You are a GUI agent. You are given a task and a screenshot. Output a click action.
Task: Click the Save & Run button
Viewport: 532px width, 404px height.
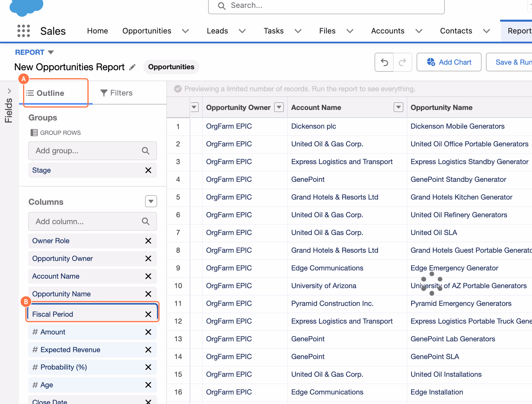point(509,62)
